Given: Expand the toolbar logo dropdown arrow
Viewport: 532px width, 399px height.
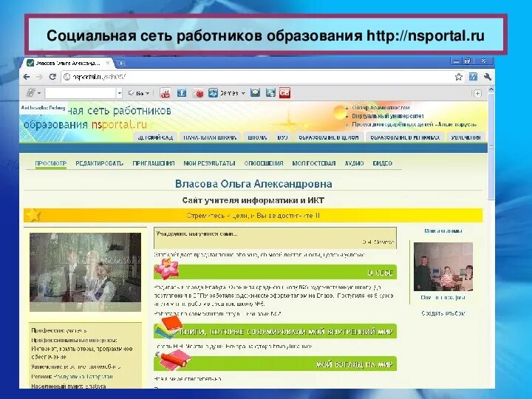Looking at the screenshot, I should coord(39,93).
